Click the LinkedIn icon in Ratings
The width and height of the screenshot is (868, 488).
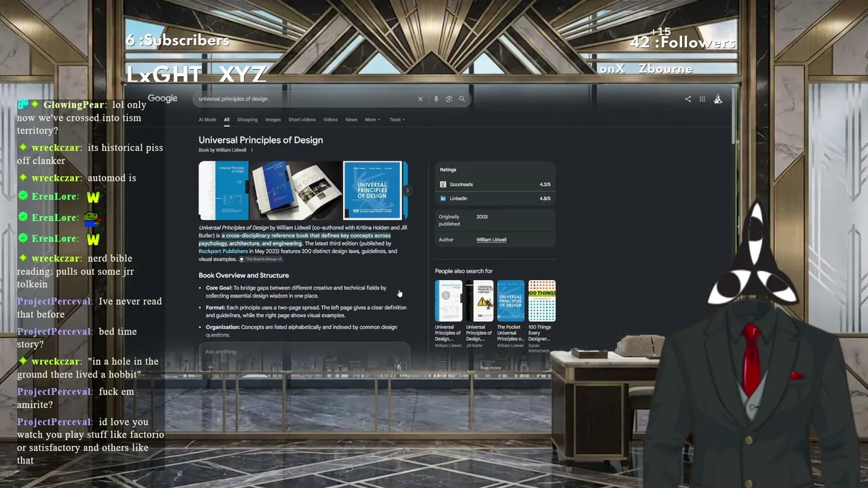click(x=443, y=199)
